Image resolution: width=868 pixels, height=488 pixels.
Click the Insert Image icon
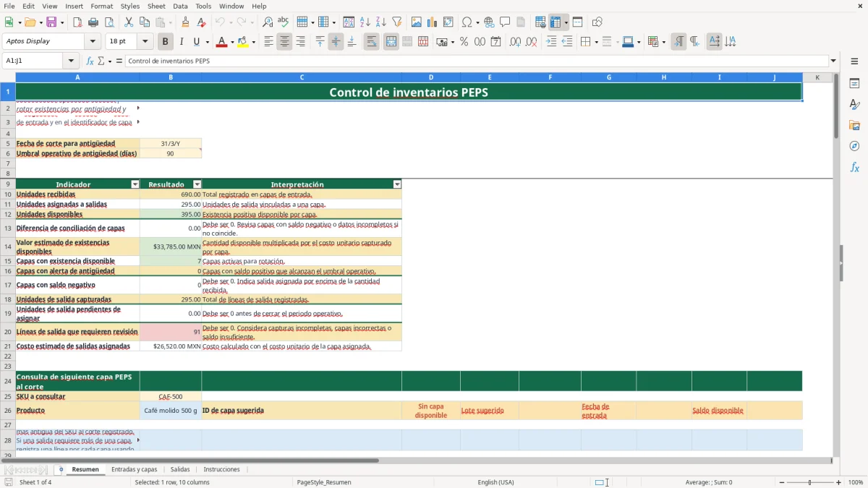pos(417,22)
